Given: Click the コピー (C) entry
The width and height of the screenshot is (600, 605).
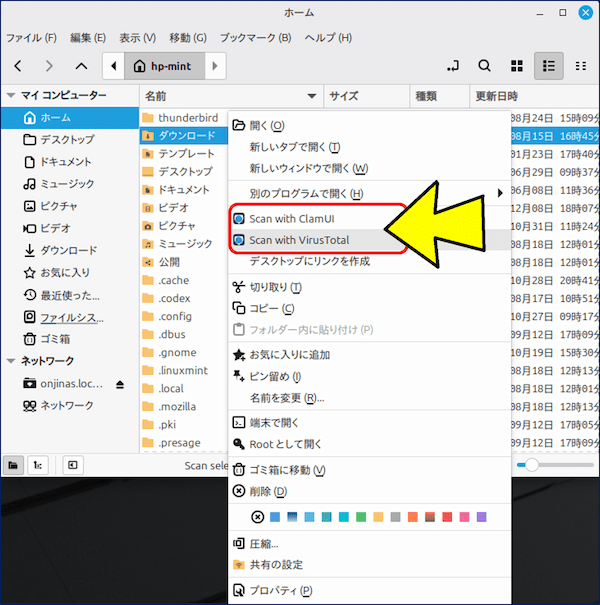Looking at the screenshot, I should pyautogui.click(x=370, y=308).
